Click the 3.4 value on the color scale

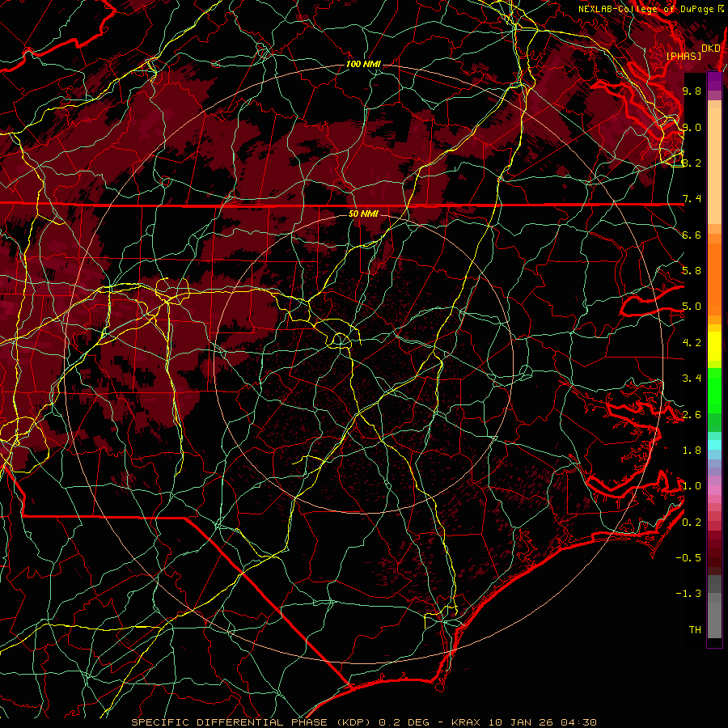point(692,379)
